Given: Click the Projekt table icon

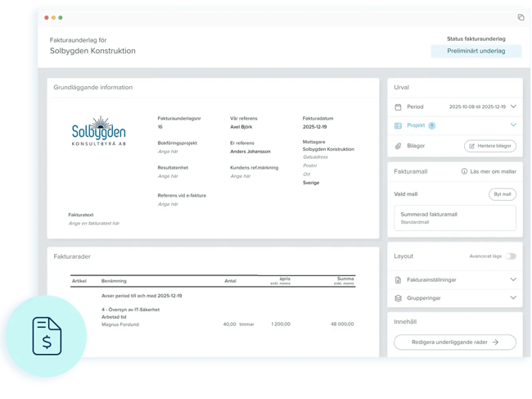Looking at the screenshot, I should click(x=399, y=125).
